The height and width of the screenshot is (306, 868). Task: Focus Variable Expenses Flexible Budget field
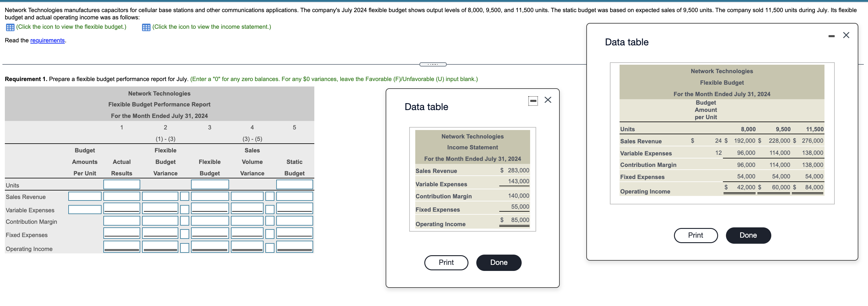210,208
